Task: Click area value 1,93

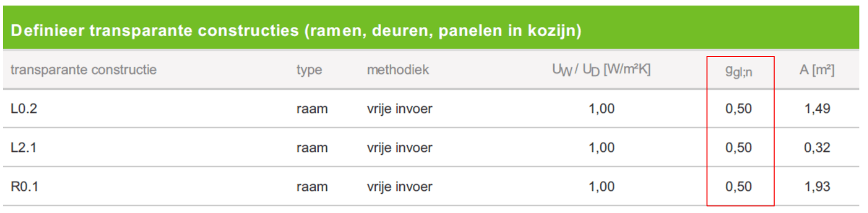Action: [x=817, y=186]
